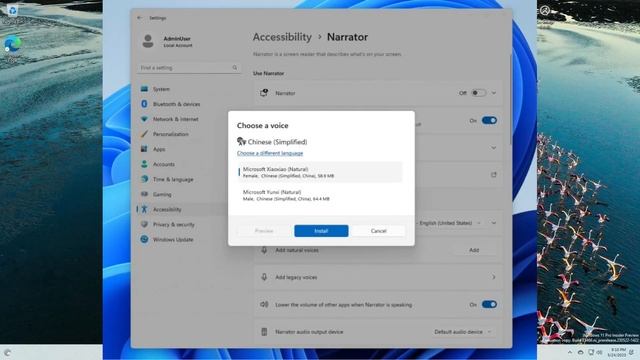This screenshot has height=360, width=640.
Task: Click the Settings page vertical scrollbar
Action: (511, 99)
